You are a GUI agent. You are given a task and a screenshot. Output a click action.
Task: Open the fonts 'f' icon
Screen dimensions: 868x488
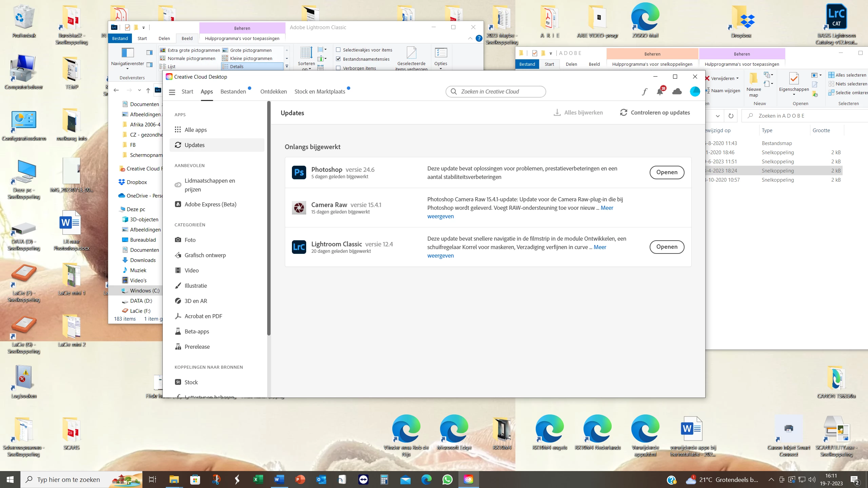tap(644, 91)
